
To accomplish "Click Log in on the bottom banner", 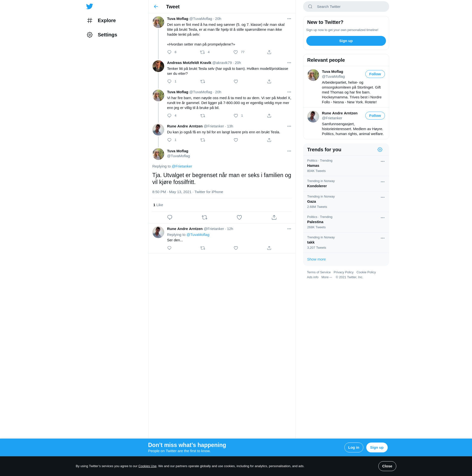I will (354, 448).
